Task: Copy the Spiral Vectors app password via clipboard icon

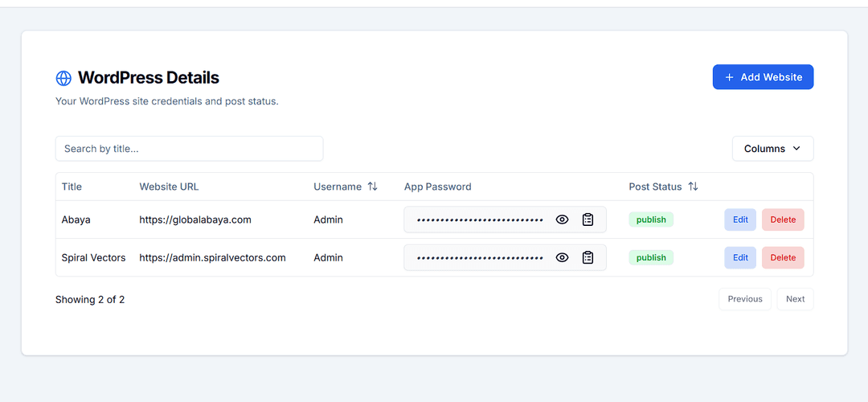Action: point(588,257)
